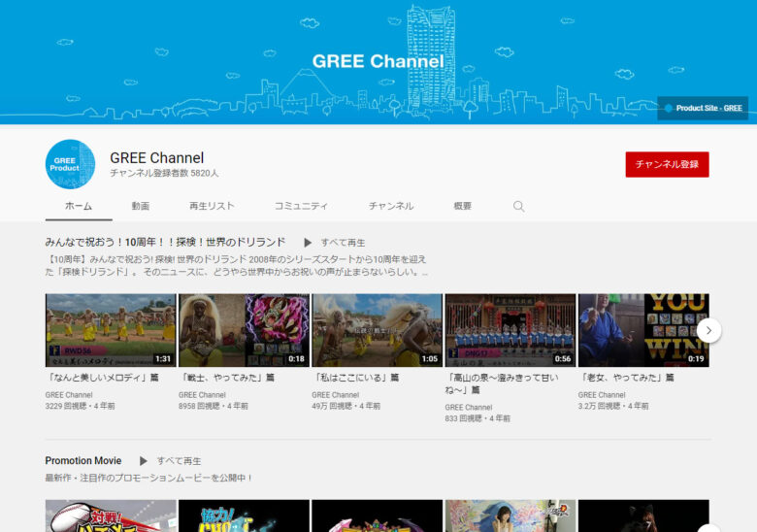Open the Product Site - GREE banner link

pos(703,108)
